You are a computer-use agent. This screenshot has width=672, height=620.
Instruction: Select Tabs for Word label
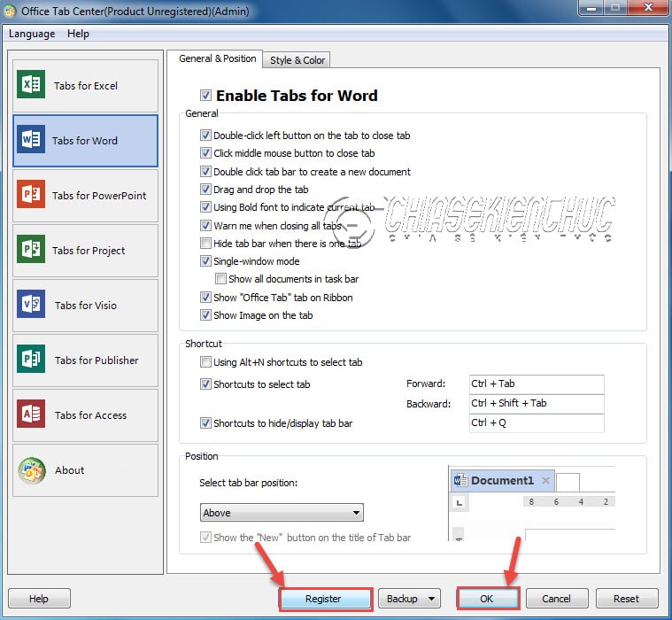tap(85, 141)
